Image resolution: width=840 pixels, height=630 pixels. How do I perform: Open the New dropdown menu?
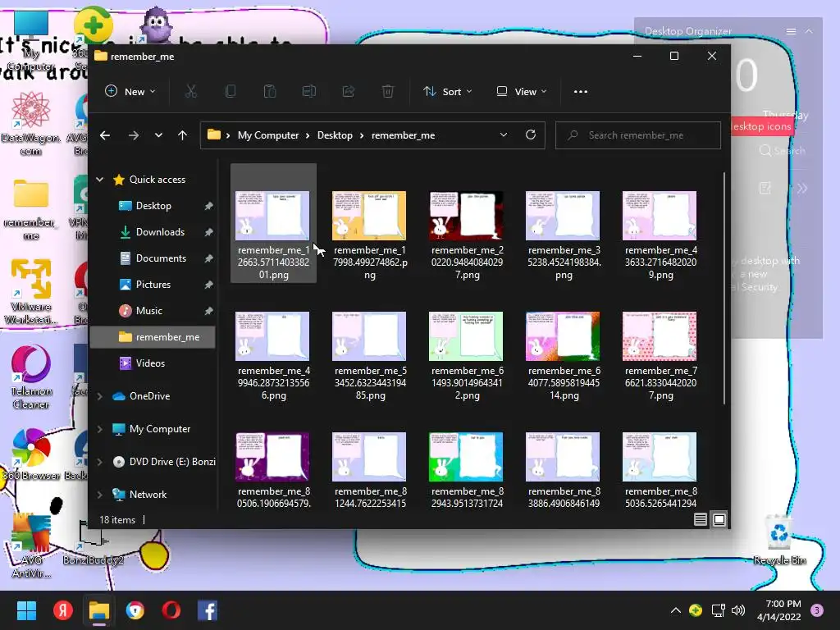point(130,92)
